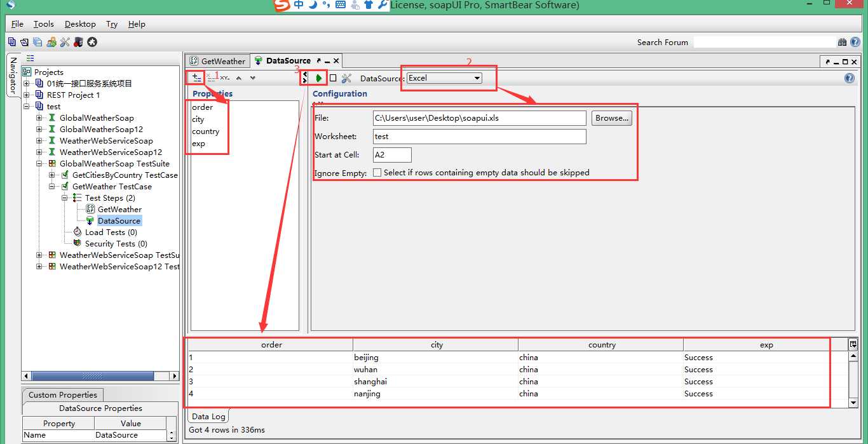Collapse the test project node
The image size is (868, 444).
[x=27, y=107]
